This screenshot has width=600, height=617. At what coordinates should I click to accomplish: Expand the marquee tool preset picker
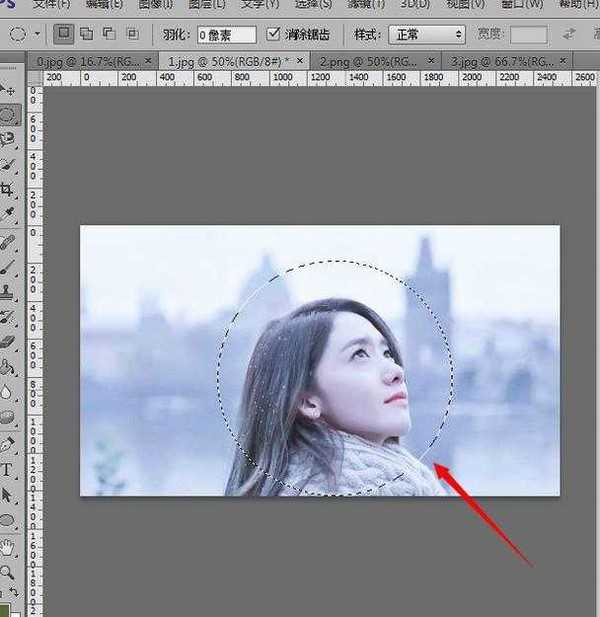point(37,34)
